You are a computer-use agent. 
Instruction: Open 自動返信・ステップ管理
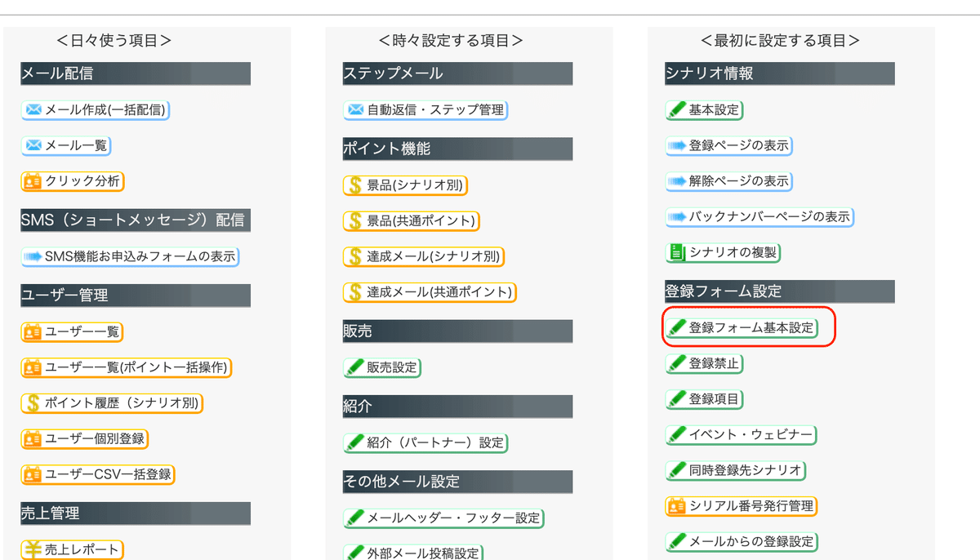click(425, 109)
